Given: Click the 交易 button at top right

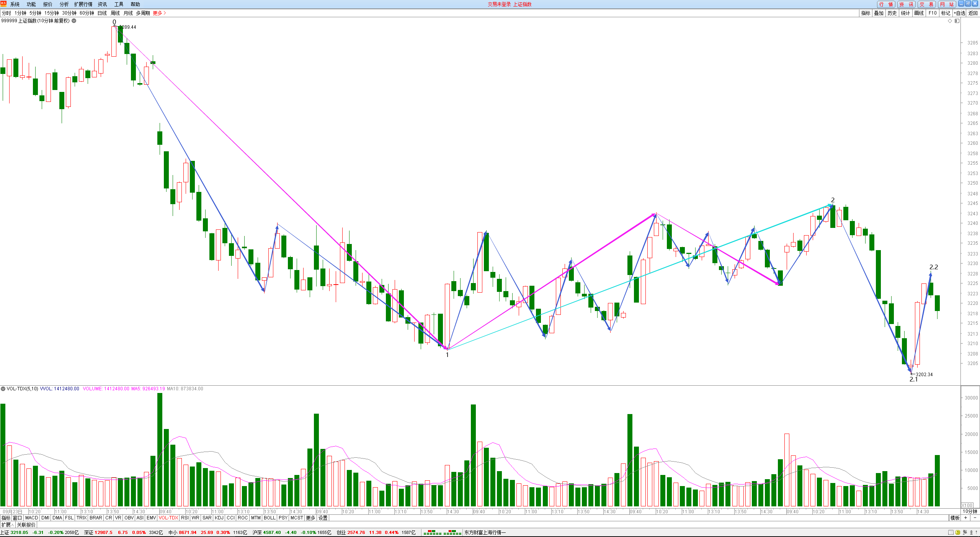Looking at the screenshot, I should click(927, 4).
